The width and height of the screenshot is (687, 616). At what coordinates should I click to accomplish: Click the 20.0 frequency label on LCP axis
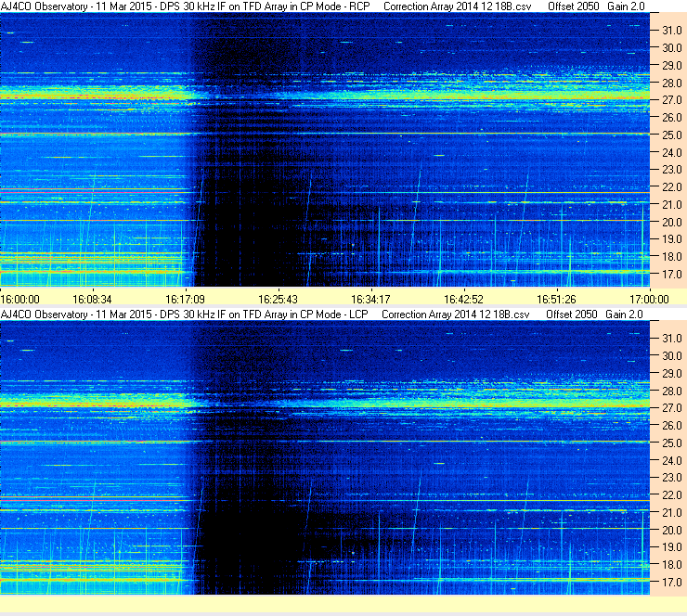click(x=672, y=531)
